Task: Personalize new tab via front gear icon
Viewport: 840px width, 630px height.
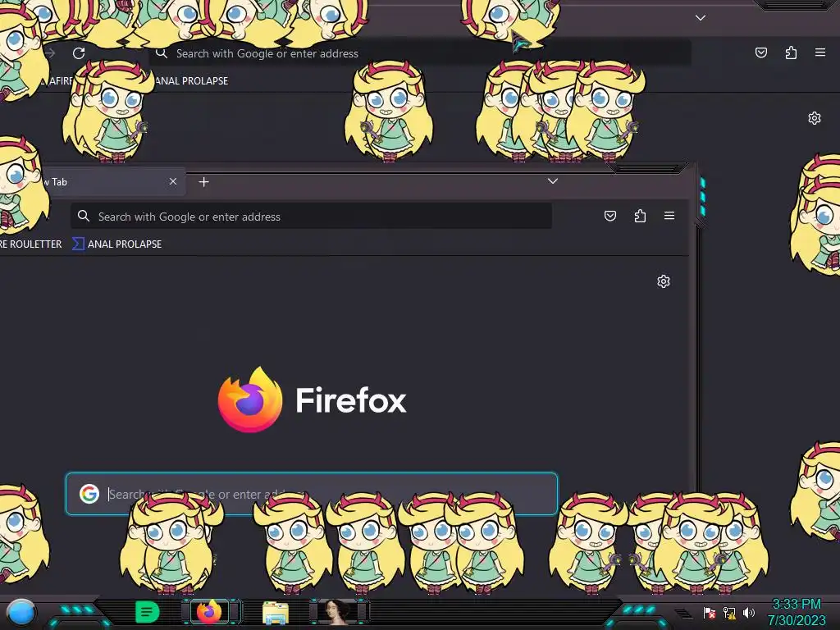Action: 663,281
